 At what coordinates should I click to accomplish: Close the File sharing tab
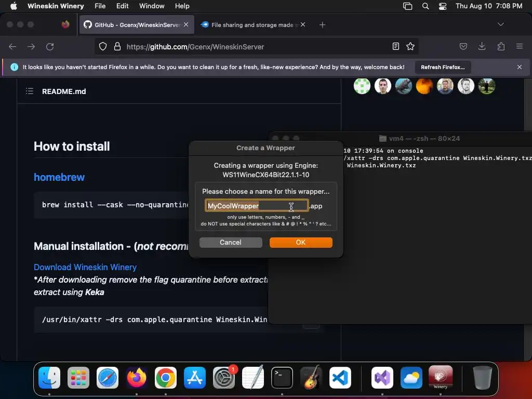pos(303,24)
